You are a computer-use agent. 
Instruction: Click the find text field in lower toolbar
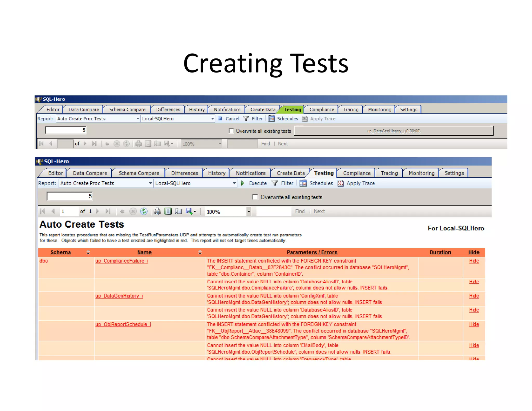[x=274, y=211]
